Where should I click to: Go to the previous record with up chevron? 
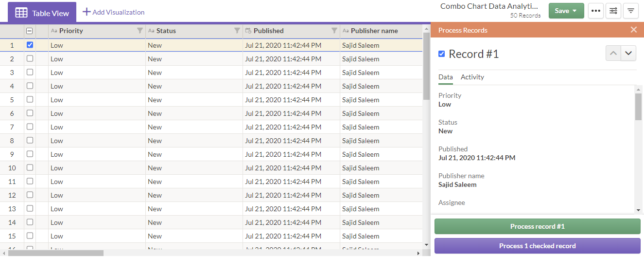613,53
